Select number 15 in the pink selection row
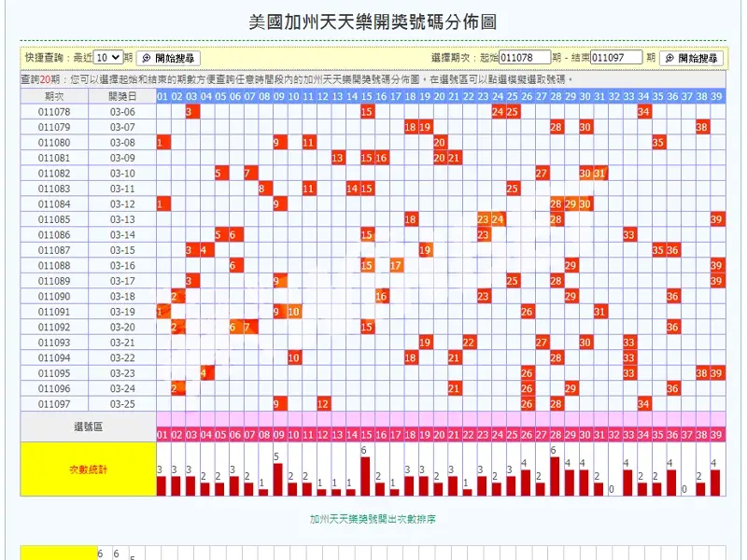 click(x=367, y=435)
